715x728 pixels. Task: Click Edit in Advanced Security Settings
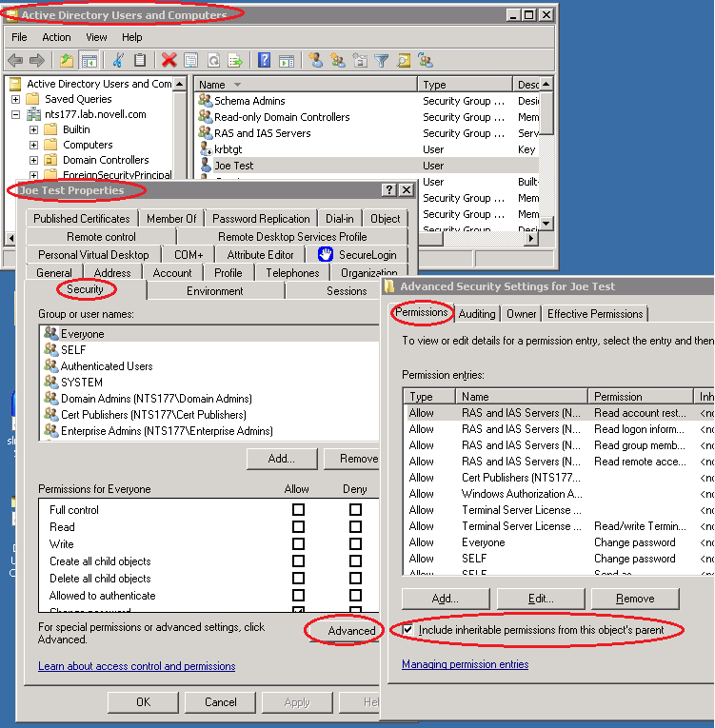pos(541,599)
